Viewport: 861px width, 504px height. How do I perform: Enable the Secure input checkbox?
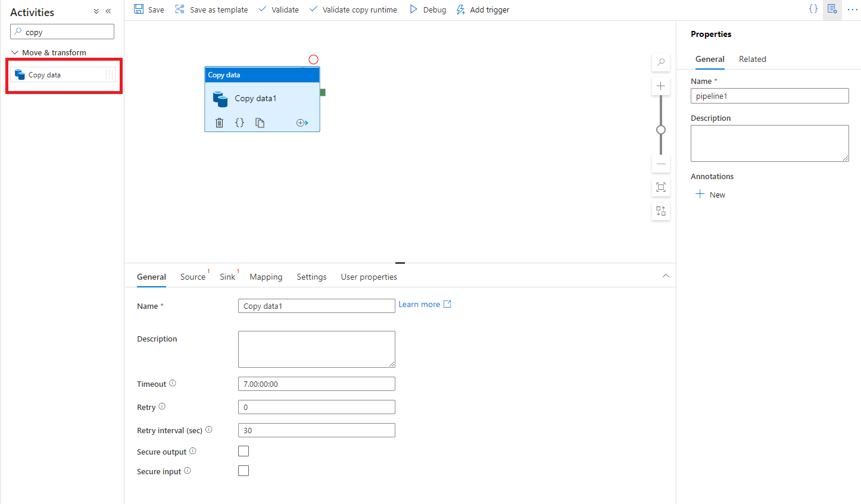[x=244, y=471]
